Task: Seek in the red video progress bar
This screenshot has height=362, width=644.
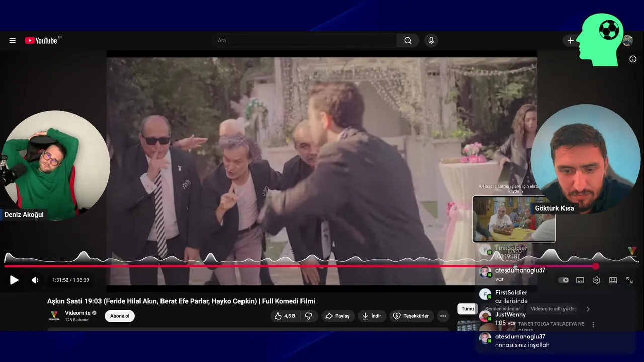Action: pos(322,266)
